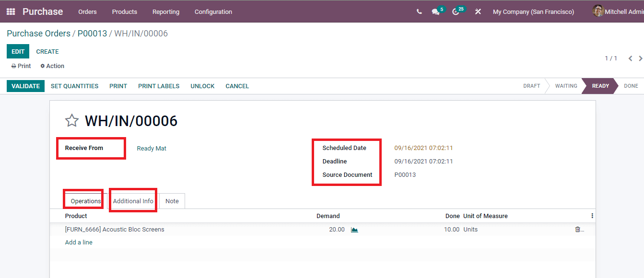Click Source Document value P00013

point(405,175)
